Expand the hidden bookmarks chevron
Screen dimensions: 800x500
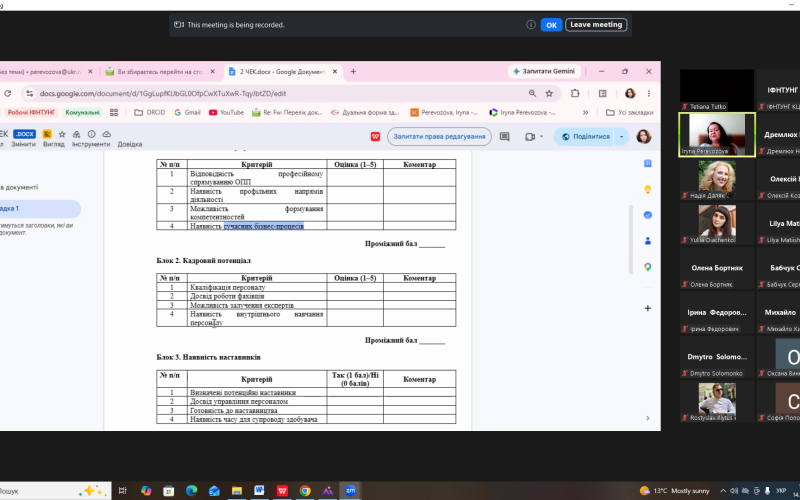coord(585,112)
